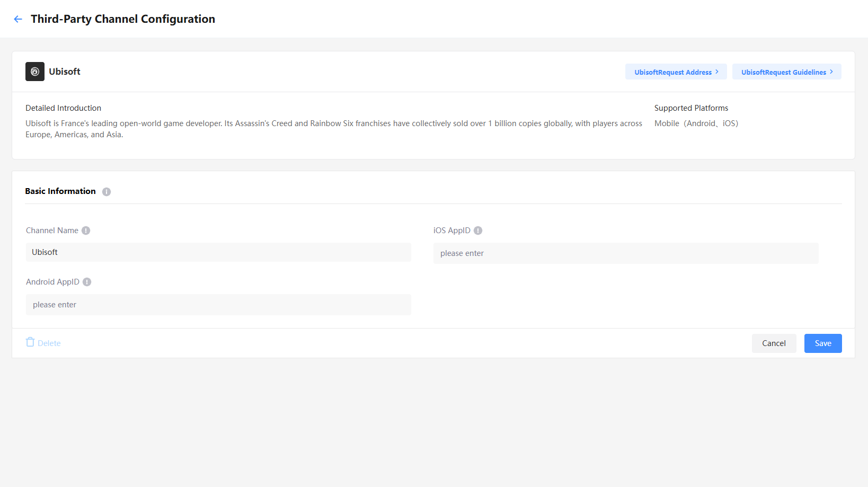Click the Basic Information heading
The height and width of the screenshot is (487, 868).
coord(60,191)
